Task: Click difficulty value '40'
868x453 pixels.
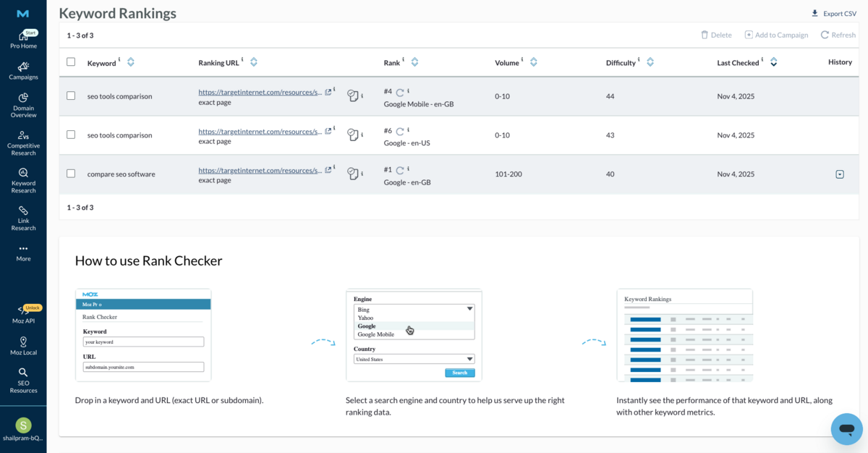Action: pos(610,174)
